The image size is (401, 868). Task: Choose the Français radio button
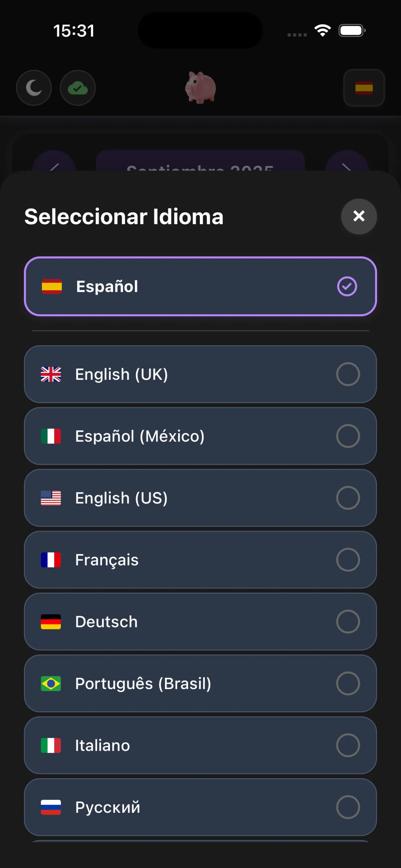click(348, 560)
